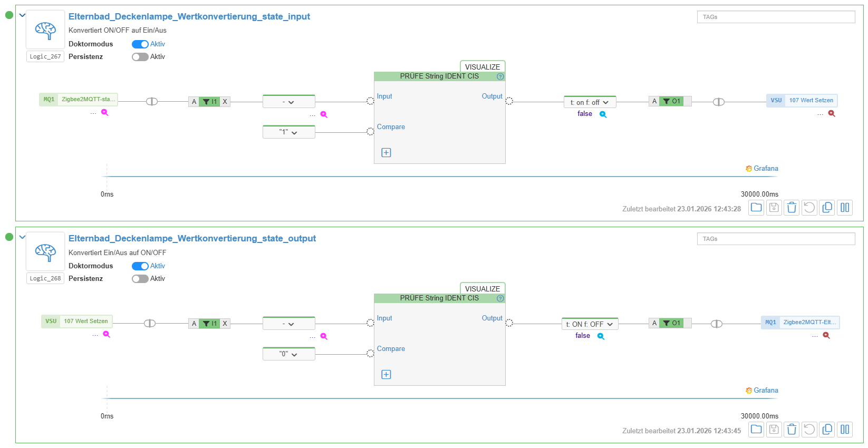Enable Persistenz for Logic_268
The width and height of the screenshot is (868, 448).
pos(140,279)
